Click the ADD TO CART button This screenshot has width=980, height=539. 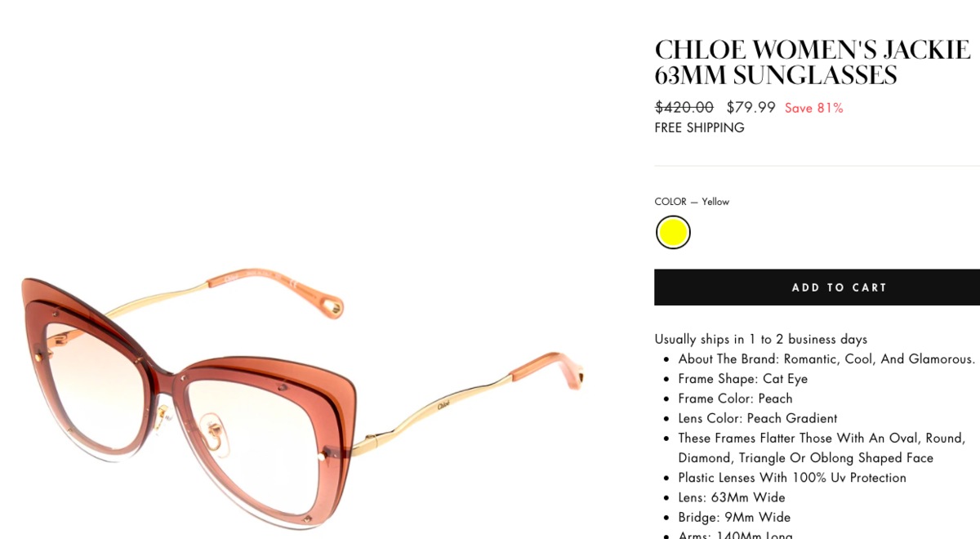point(817,287)
